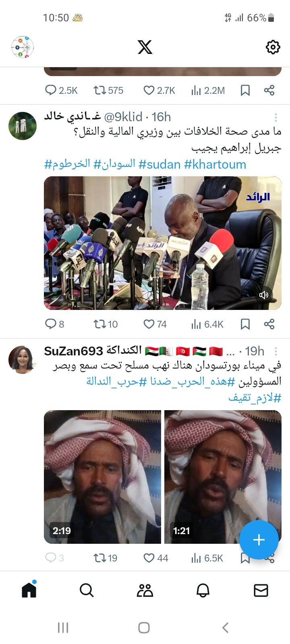Tap the profile avatar in top bar
This screenshot has height=644, width=290.
click(x=23, y=47)
